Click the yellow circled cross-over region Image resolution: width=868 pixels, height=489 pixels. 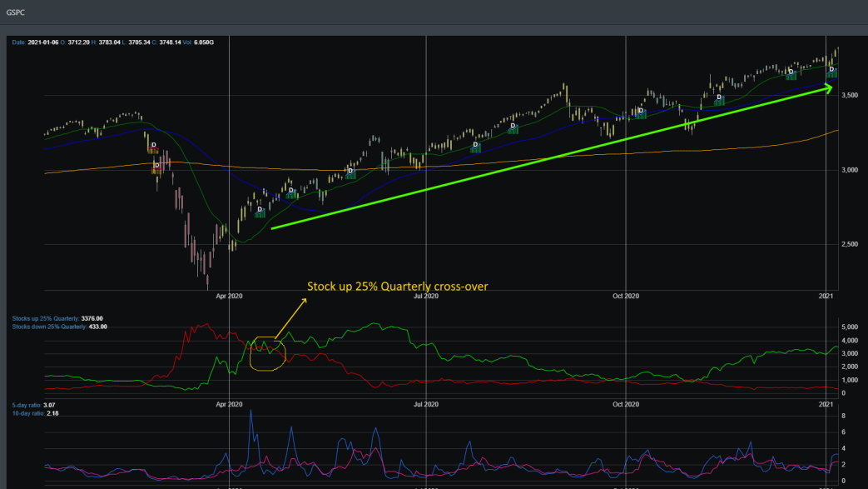tap(267, 353)
